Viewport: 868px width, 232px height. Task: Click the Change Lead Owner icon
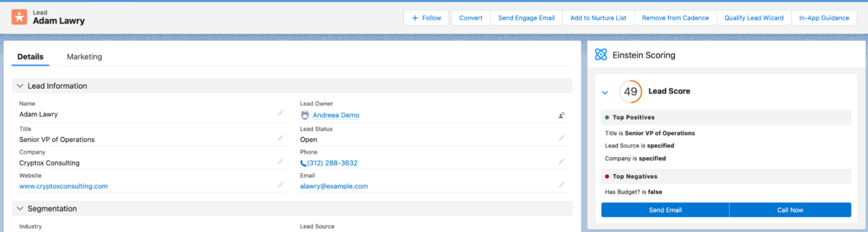coord(561,115)
